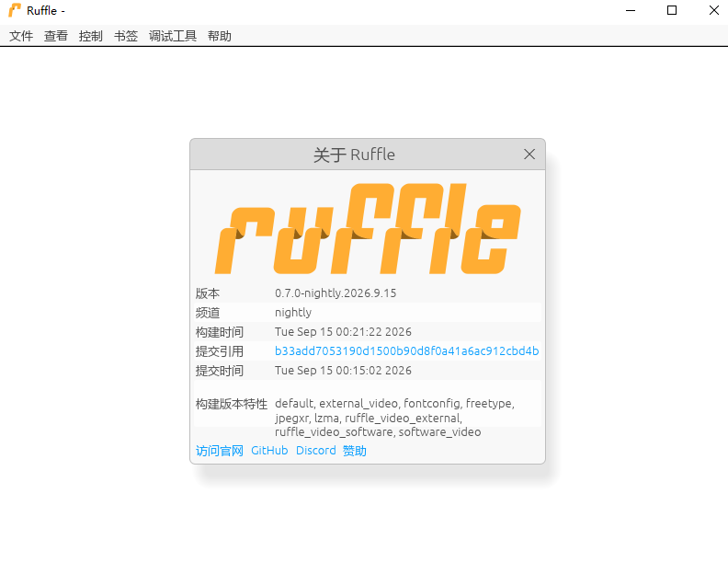Click the 构建时间 label
The image size is (728, 574).
tap(220, 332)
